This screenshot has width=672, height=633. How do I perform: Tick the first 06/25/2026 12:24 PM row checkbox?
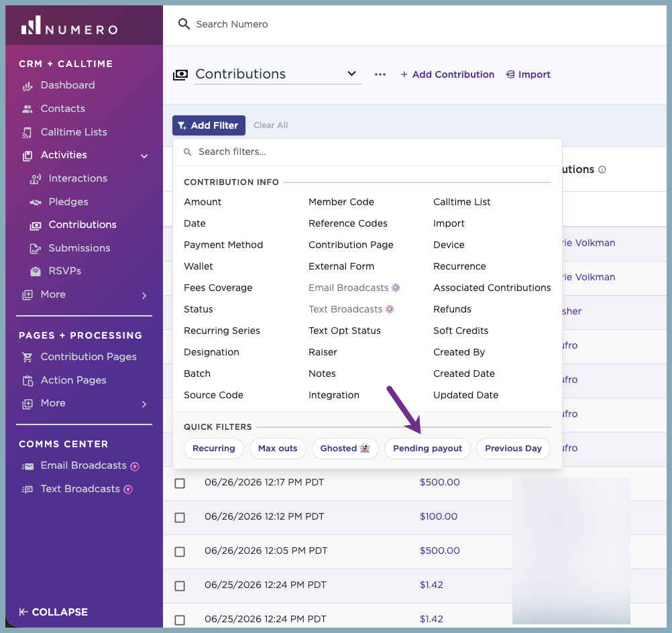tap(180, 586)
